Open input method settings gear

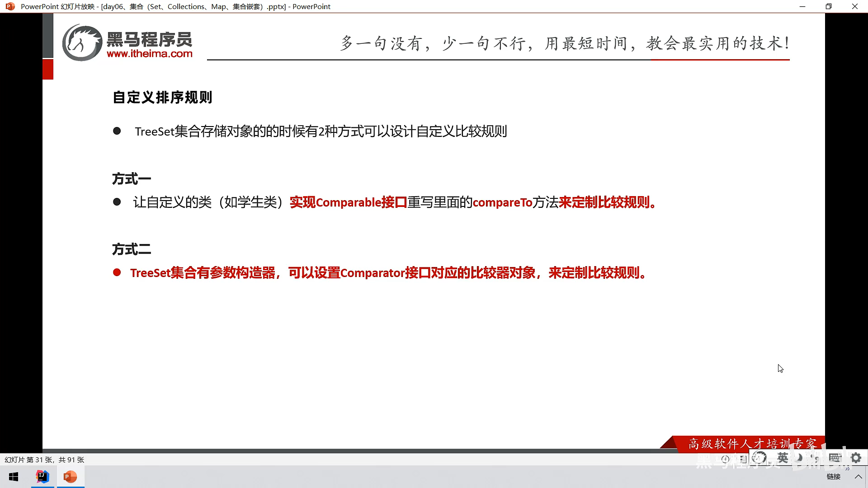pos(856,458)
